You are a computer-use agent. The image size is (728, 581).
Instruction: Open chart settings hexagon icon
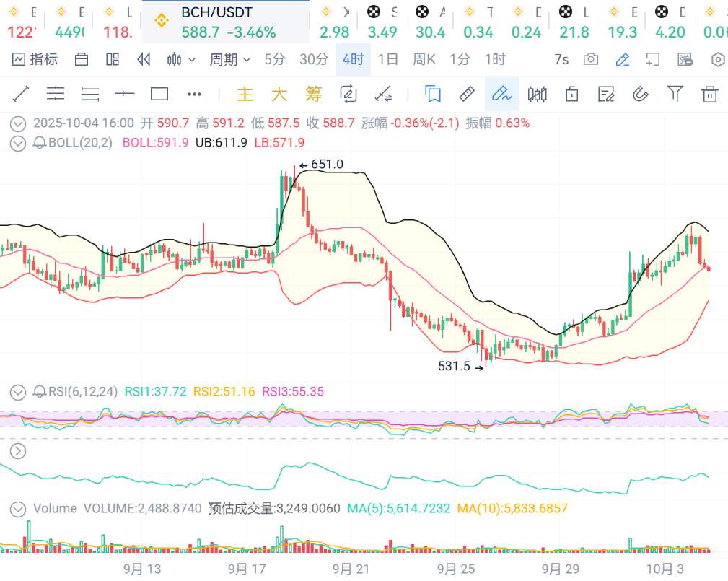[718, 59]
